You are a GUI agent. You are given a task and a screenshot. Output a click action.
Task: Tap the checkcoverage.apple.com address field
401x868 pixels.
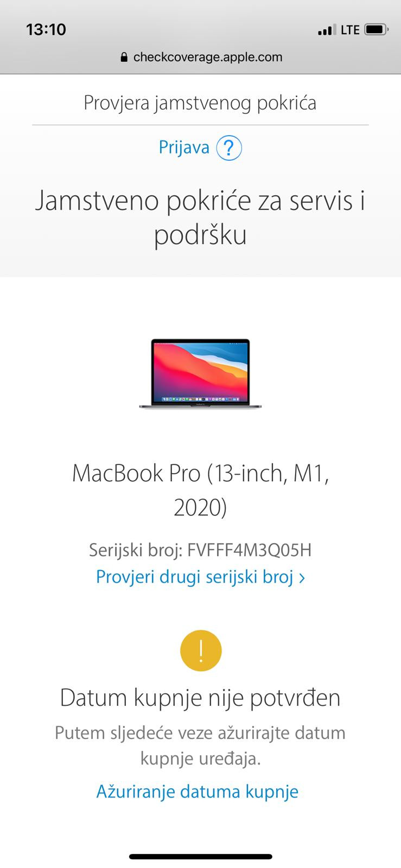click(201, 57)
